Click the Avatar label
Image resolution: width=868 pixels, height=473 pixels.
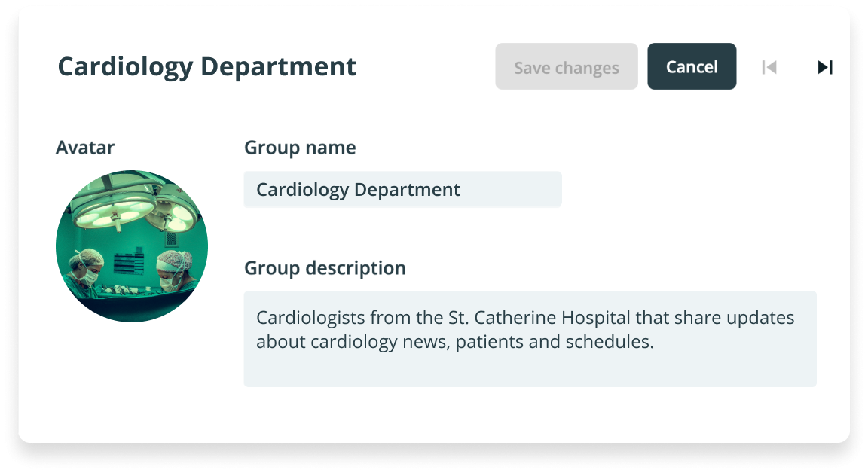coord(85,148)
